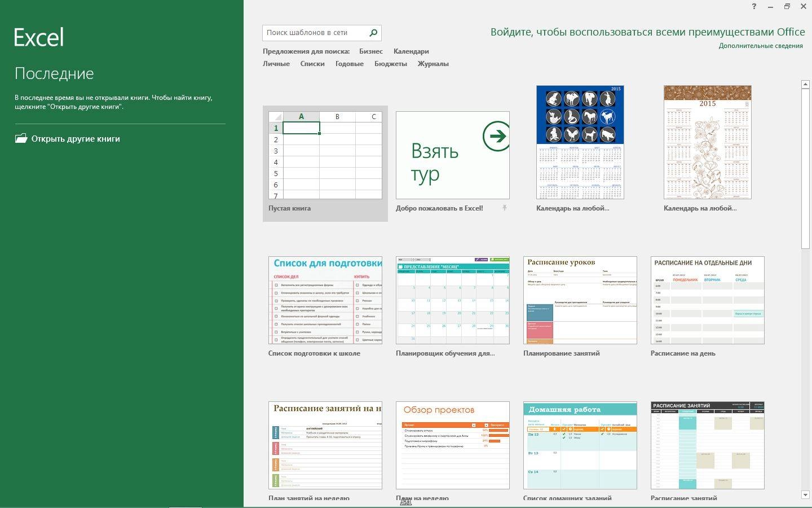Click the Список подготовки к школе caption
This screenshot has width=812, height=508.
click(314, 353)
